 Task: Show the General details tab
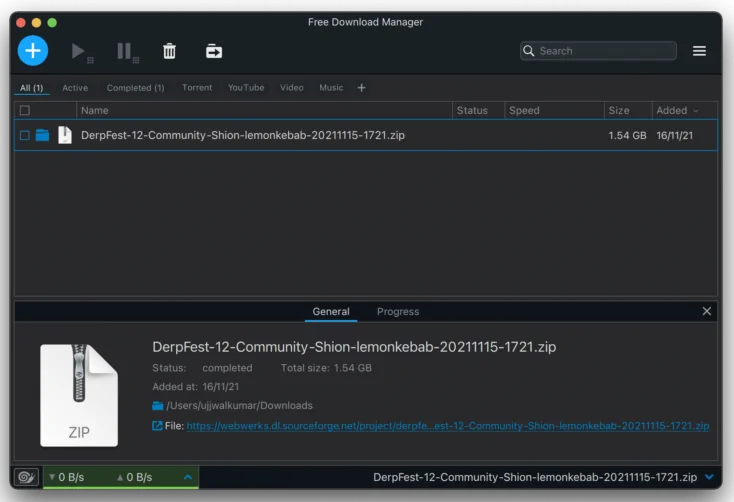[x=331, y=311]
